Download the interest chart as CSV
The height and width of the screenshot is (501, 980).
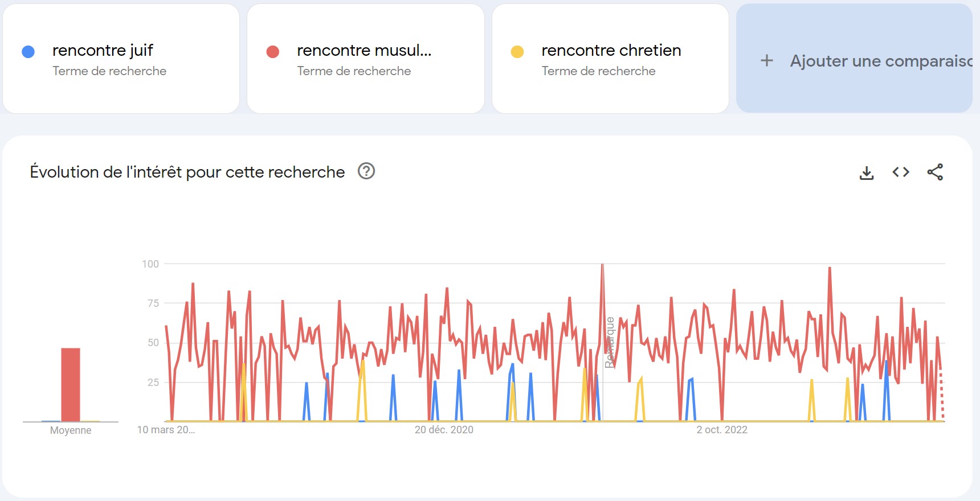[x=866, y=173]
